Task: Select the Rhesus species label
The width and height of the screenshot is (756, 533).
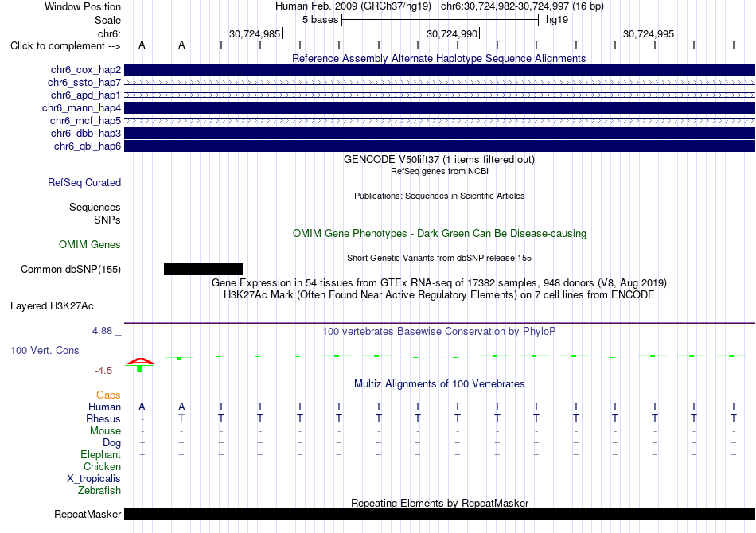Action: coord(103,418)
